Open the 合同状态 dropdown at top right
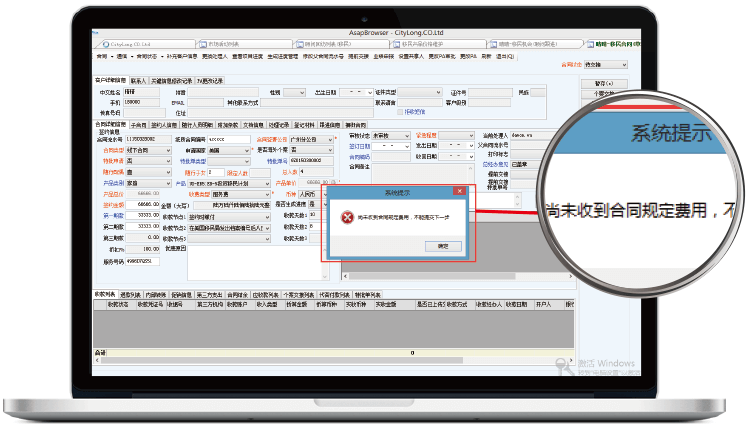 coord(606,65)
